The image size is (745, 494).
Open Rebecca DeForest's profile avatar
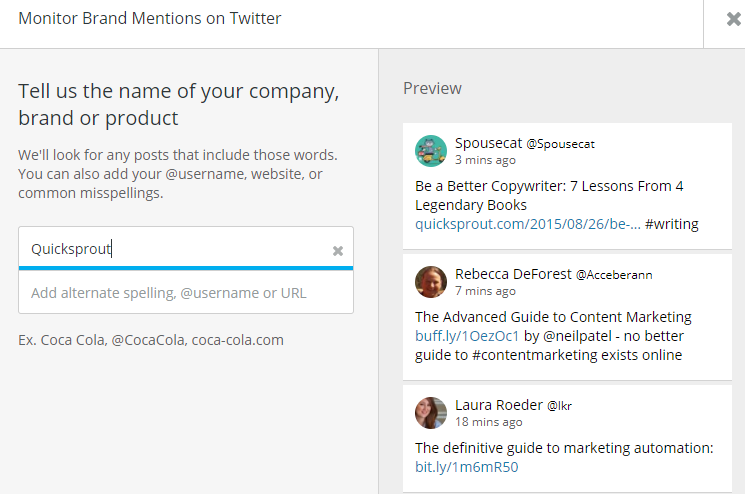(x=431, y=282)
